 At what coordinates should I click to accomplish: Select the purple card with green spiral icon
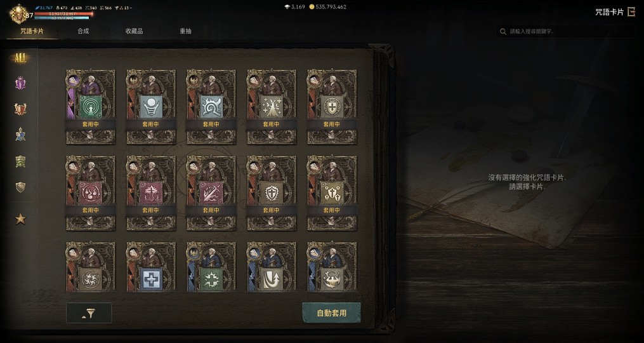91,107
